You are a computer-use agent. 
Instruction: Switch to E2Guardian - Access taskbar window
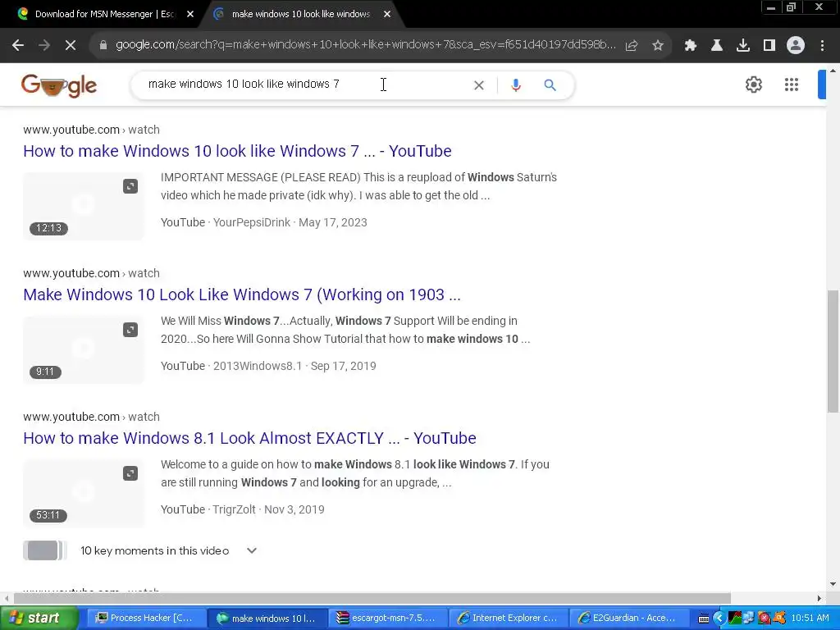pyautogui.click(x=628, y=619)
